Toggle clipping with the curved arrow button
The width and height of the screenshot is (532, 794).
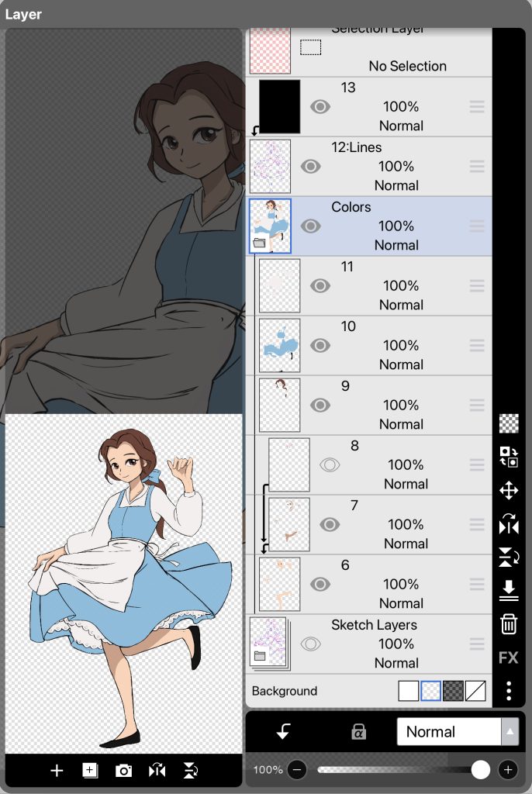[283, 731]
